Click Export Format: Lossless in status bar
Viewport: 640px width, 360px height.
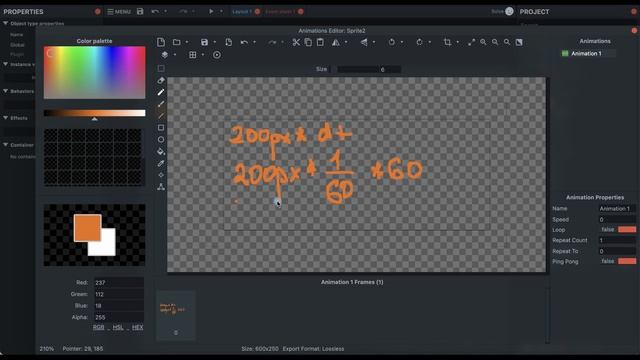click(313, 349)
